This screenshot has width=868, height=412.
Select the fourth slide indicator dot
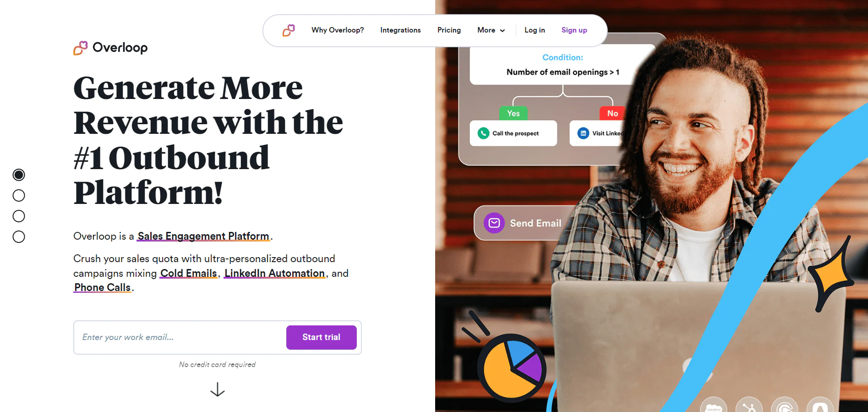pos(19,237)
